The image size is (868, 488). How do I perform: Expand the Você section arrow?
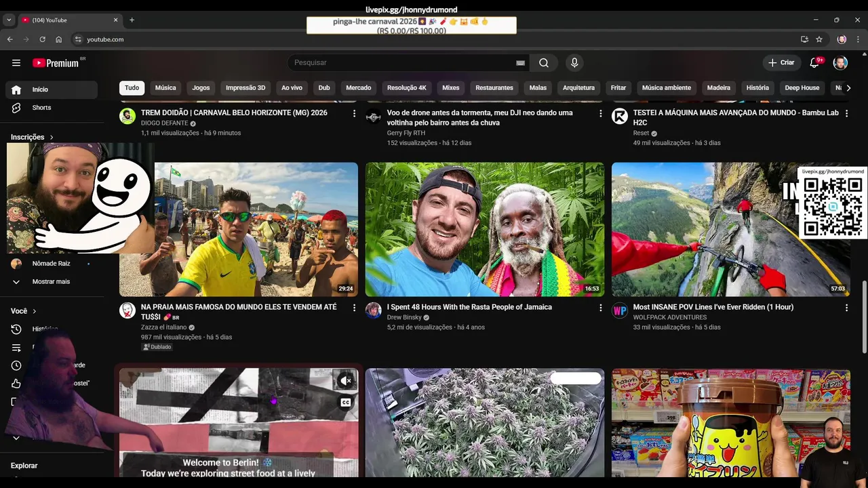coord(34,311)
